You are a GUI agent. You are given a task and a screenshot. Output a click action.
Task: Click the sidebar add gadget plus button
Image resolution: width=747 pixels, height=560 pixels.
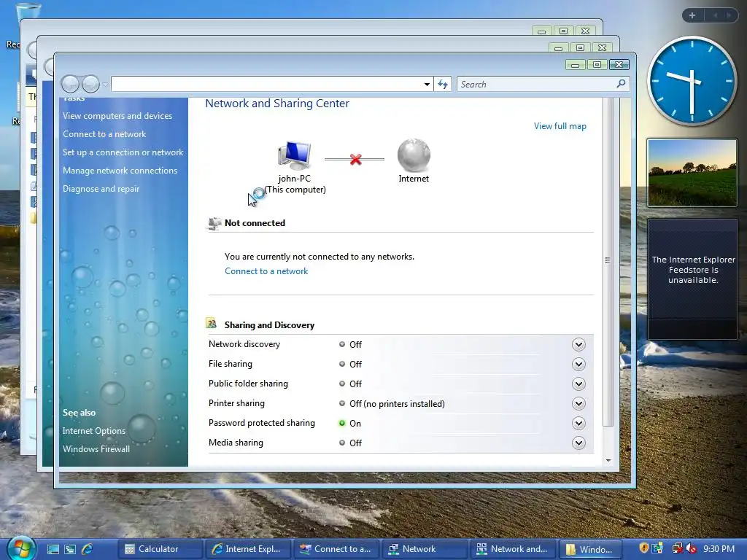[692, 15]
